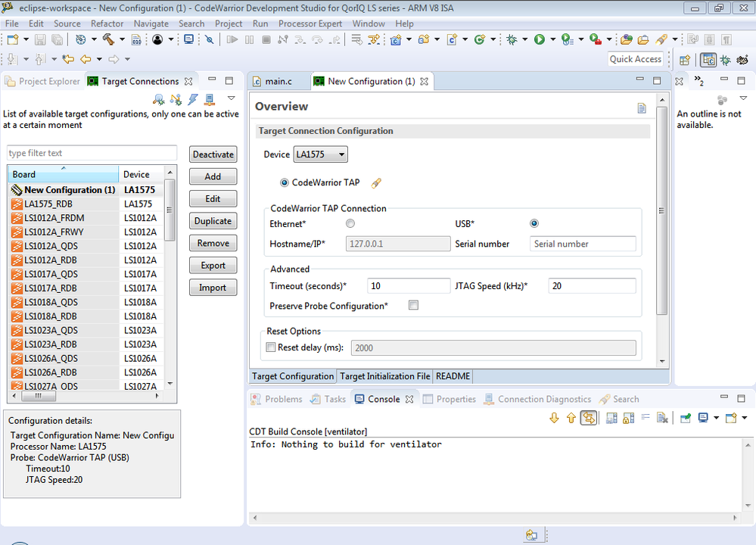This screenshot has height=545, width=756.
Task: Open the Debug configurations dropdown arrow
Action: pyautogui.click(x=525, y=39)
